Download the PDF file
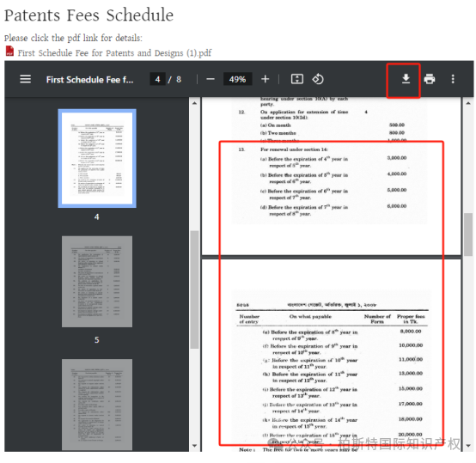Image resolution: width=476 pixels, height=463 pixels. (x=406, y=79)
